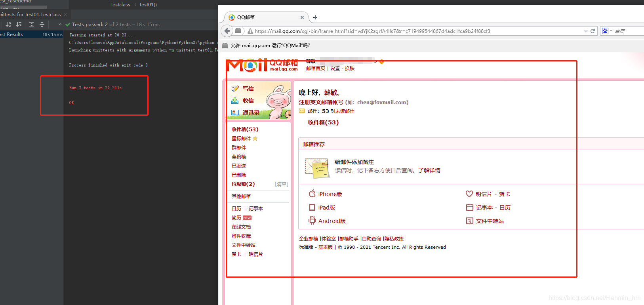Screen dimensions: 644x305
Task: Click the Android版 robot icon
Action: pyautogui.click(x=312, y=221)
